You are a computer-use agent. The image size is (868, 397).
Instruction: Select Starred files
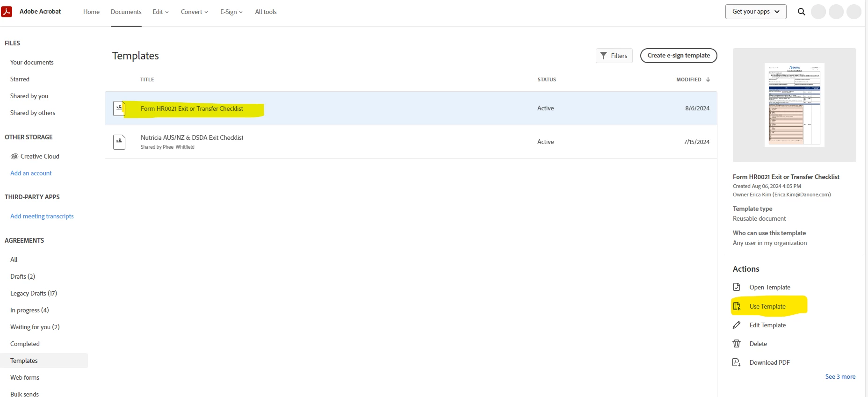(x=20, y=79)
